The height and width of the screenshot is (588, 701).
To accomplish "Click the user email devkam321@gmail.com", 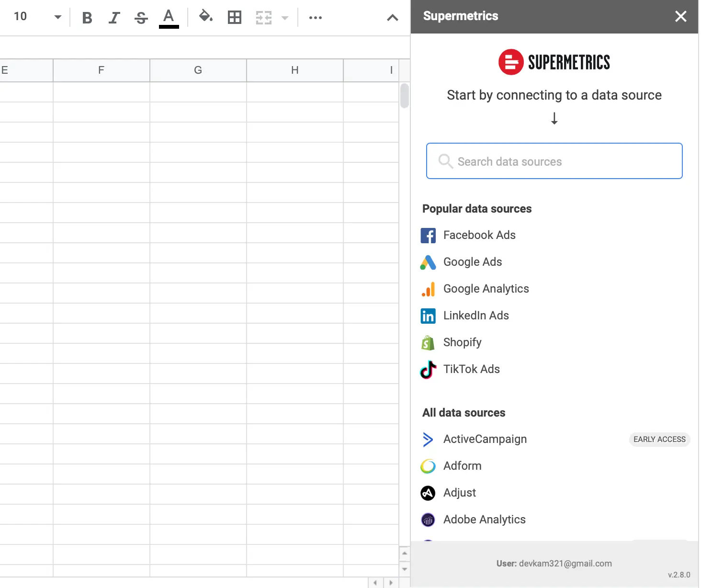I will pos(565,564).
